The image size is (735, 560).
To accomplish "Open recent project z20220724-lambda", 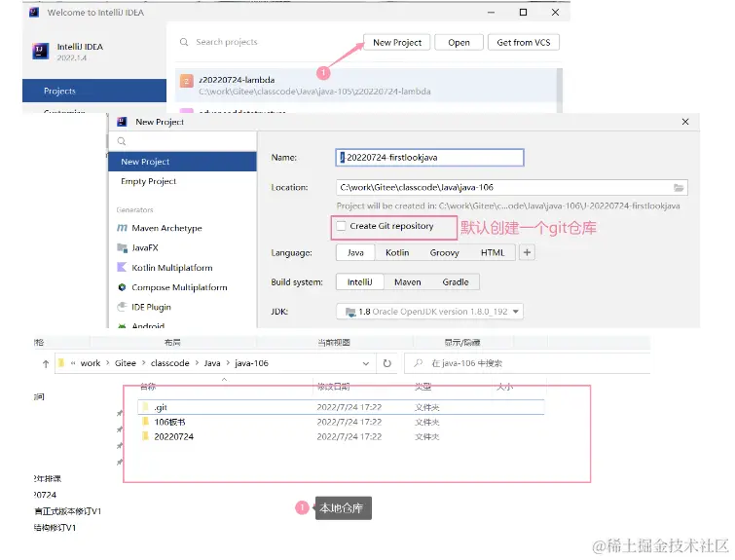I will click(366, 86).
